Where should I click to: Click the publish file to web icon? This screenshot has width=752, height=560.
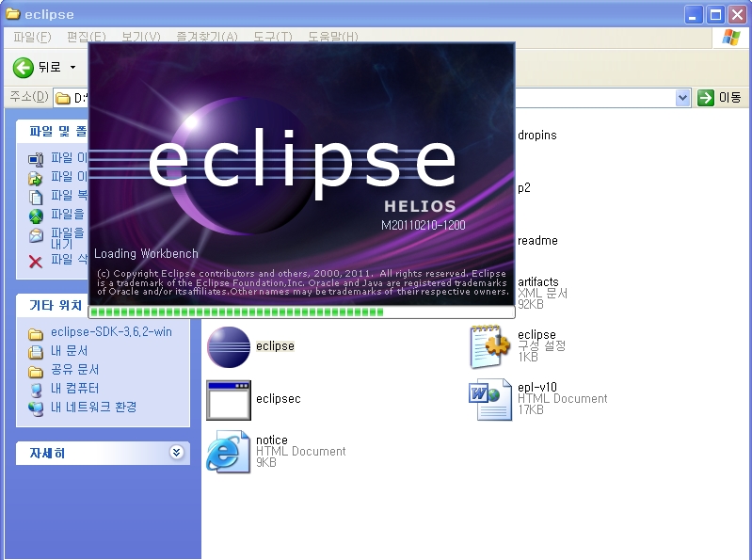point(36,216)
